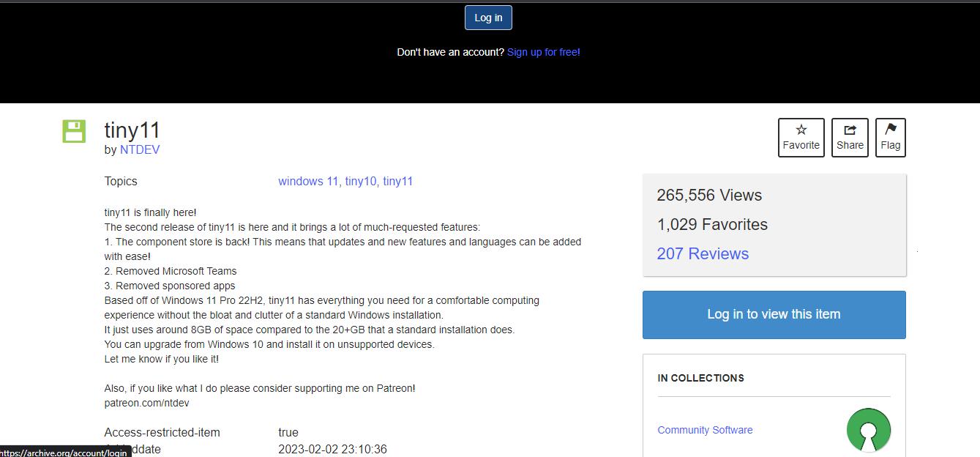
Task: Select the tiny10 topic link
Action: [361, 181]
